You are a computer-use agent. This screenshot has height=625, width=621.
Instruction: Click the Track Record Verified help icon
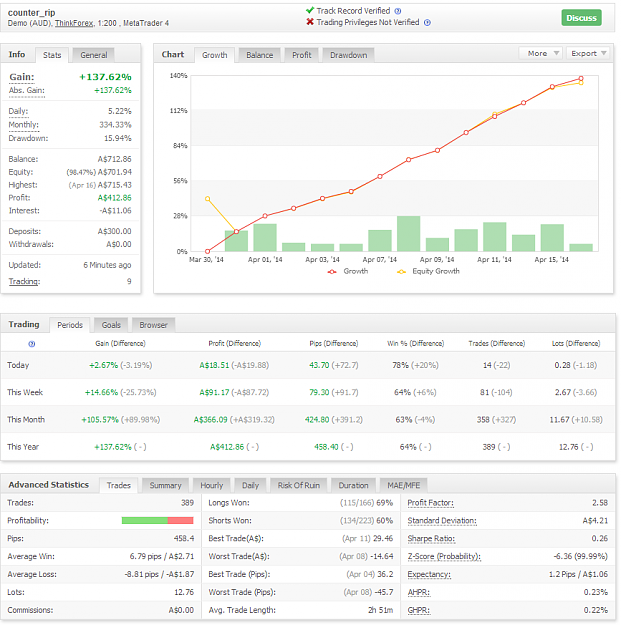398,11
